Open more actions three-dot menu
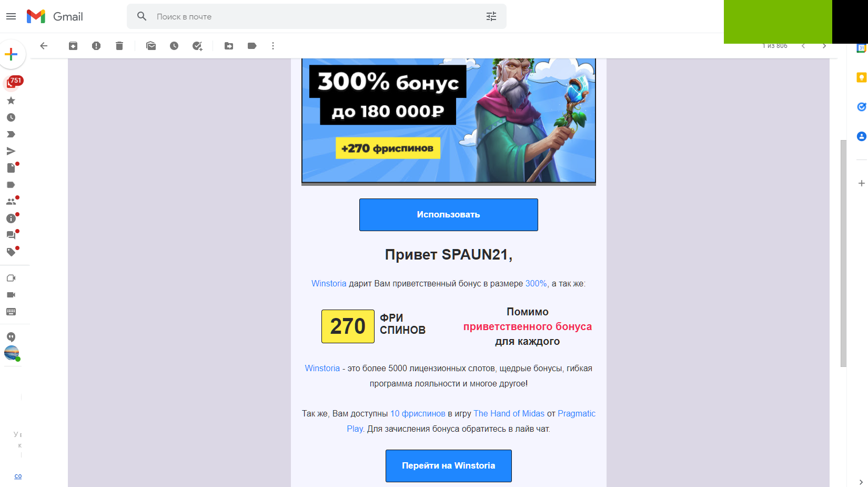 coord(273,46)
